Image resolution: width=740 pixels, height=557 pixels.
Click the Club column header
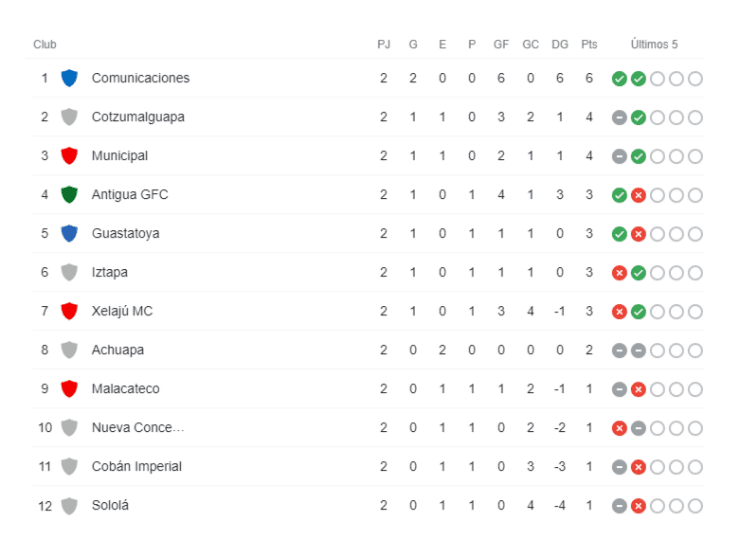tap(45, 44)
